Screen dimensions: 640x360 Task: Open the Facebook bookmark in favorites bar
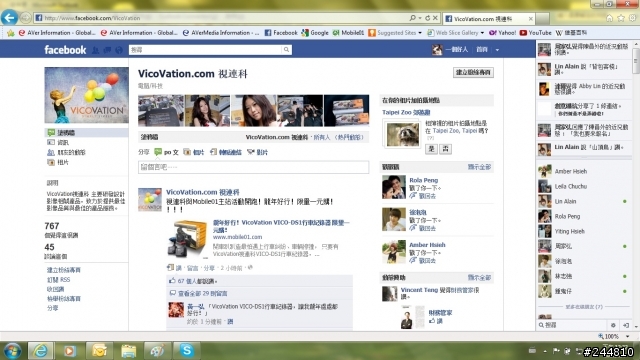point(281,33)
